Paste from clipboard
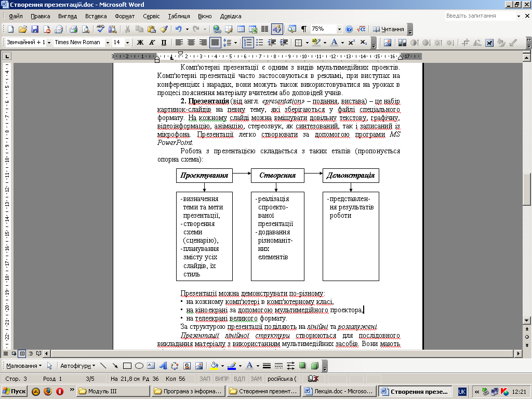Viewport: 532px width, 399px height. [x=152, y=29]
